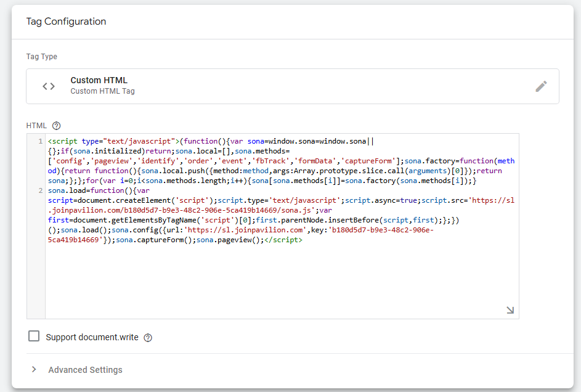This screenshot has height=392, width=581.
Task: Click the 'Support document.write' label text
Action: [x=92, y=338]
